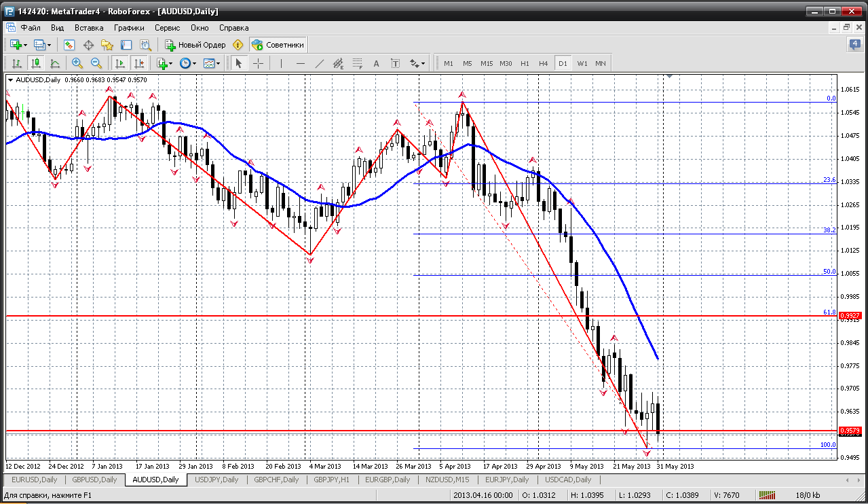Open the Графики menu
The height and width of the screenshot is (504, 868).
tap(129, 28)
